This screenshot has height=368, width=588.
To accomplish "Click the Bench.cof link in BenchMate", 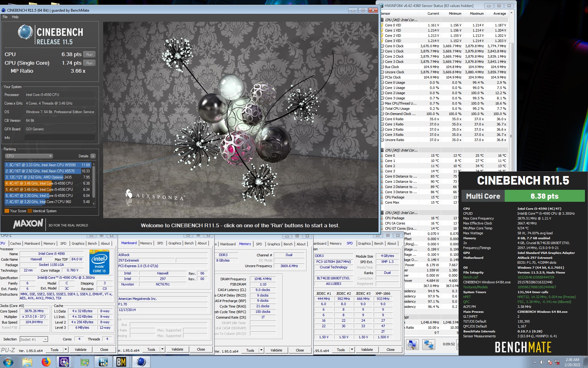I will (x=470, y=277).
